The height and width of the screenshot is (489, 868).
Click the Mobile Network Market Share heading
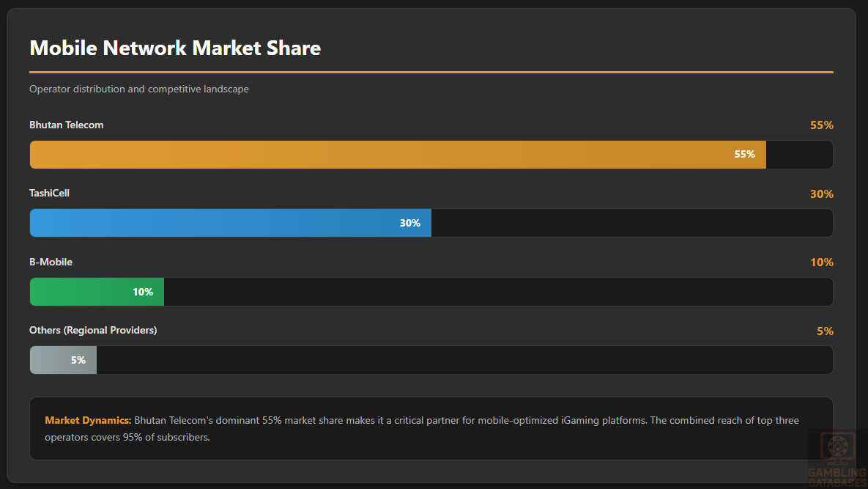pos(175,48)
